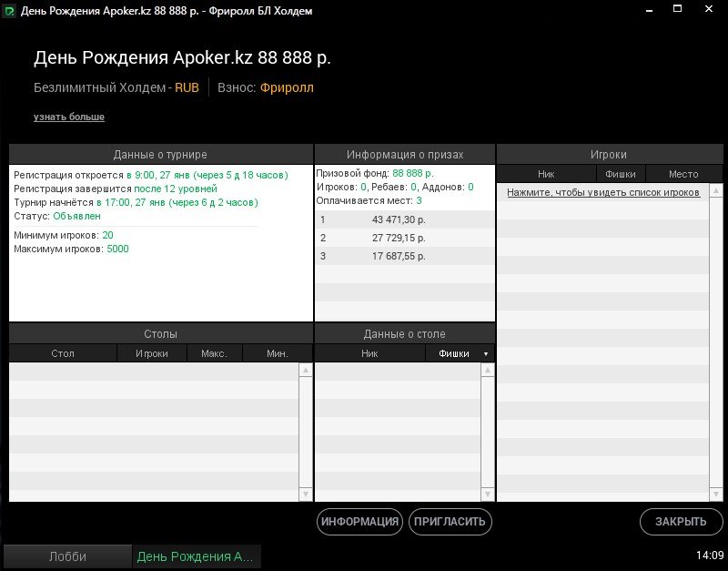Image resolution: width=728 pixels, height=571 pixels.
Task: Sort players list by Ник column header
Action: (x=546, y=174)
